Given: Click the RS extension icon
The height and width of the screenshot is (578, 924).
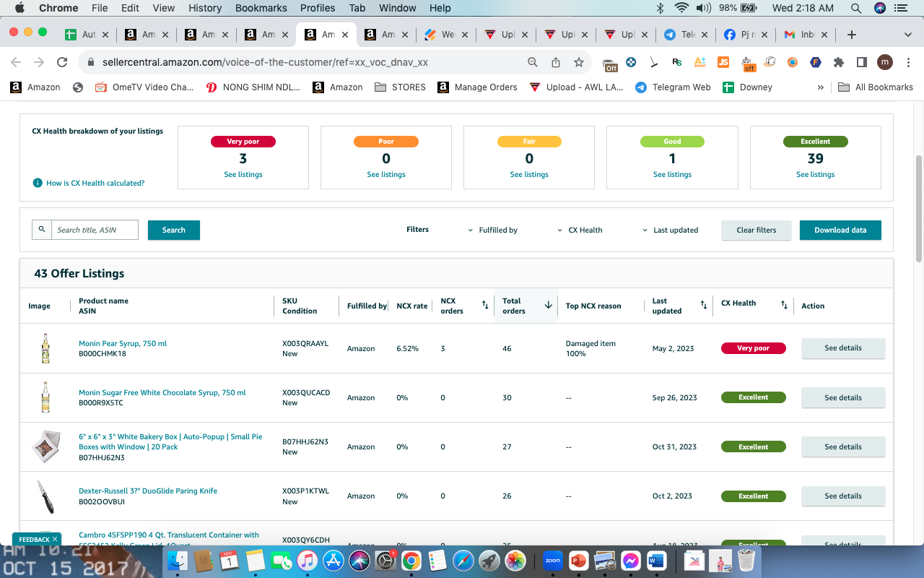Looking at the screenshot, I should tap(676, 62).
